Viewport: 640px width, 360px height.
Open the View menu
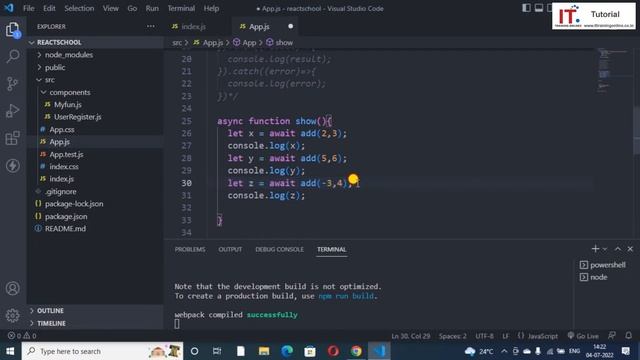tap(111, 8)
